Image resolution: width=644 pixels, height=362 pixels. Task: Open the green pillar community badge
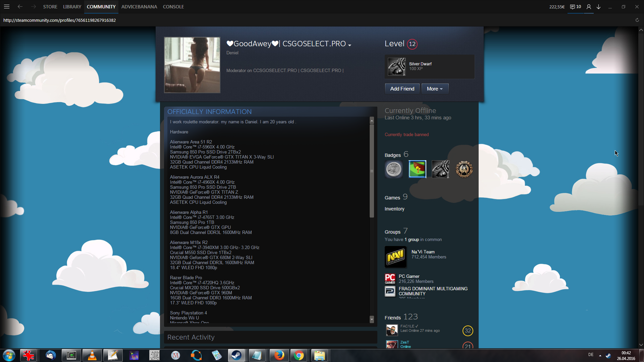(417, 169)
